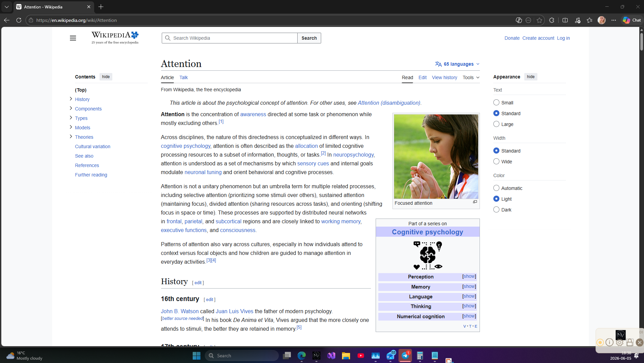Open the Log in link
The width and height of the screenshot is (644, 363).
click(563, 38)
